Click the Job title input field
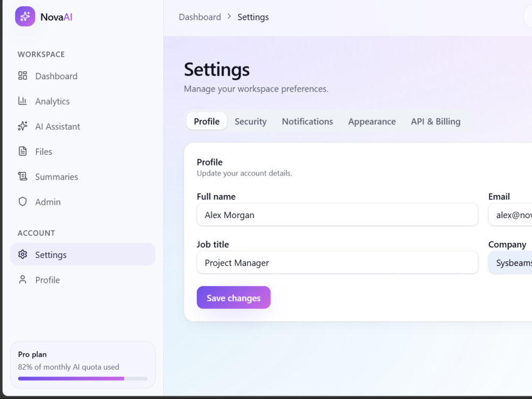The height and width of the screenshot is (399, 532). click(337, 262)
